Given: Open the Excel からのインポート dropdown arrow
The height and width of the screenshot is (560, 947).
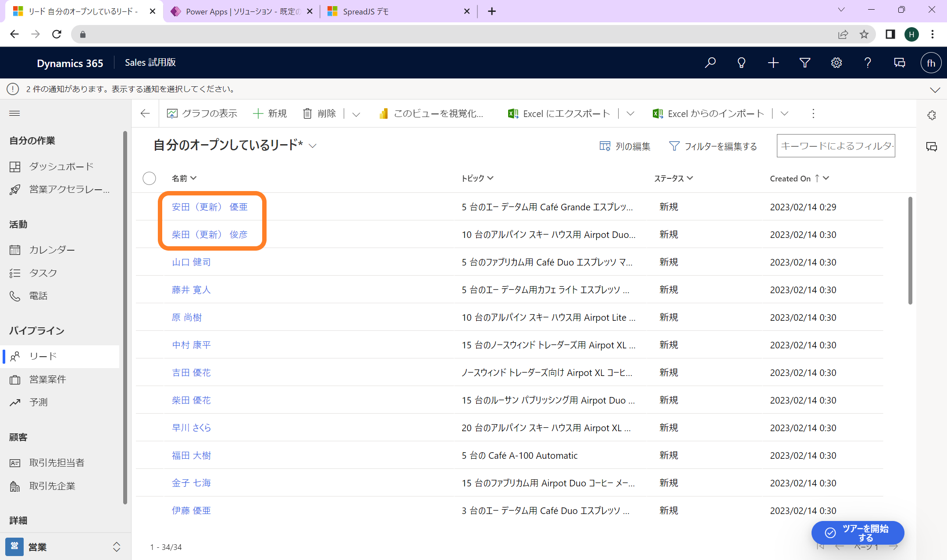Looking at the screenshot, I should point(785,113).
